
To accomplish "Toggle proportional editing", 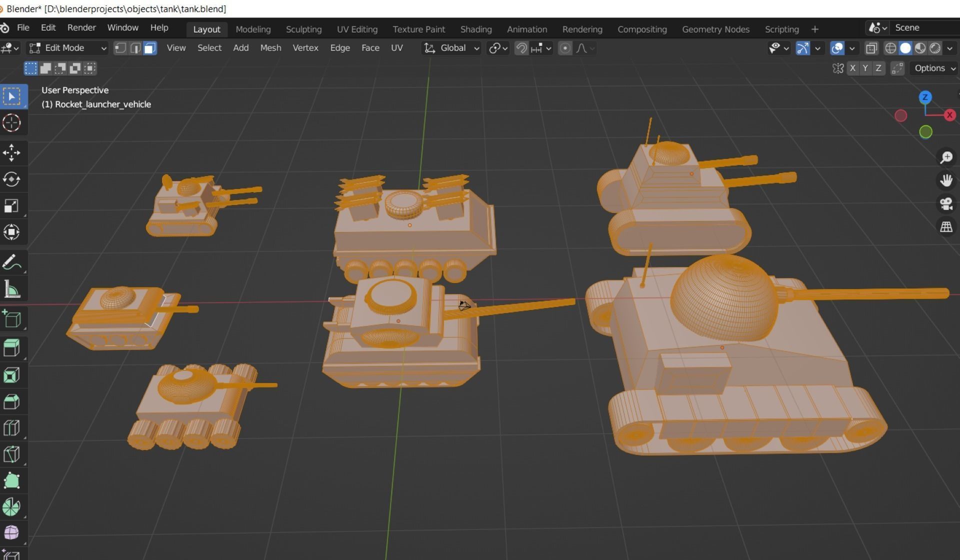I will (565, 48).
